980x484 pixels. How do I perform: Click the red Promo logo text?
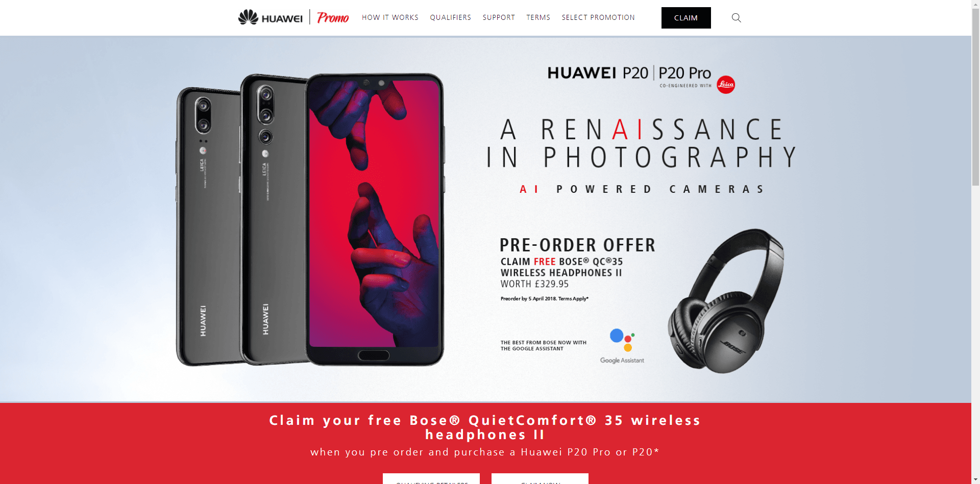tap(333, 18)
